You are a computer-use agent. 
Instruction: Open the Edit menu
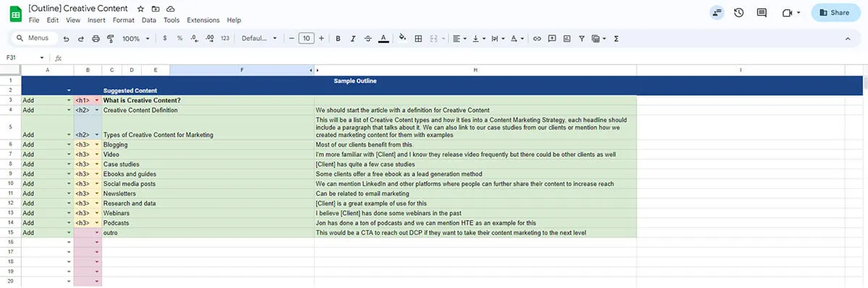(53, 20)
